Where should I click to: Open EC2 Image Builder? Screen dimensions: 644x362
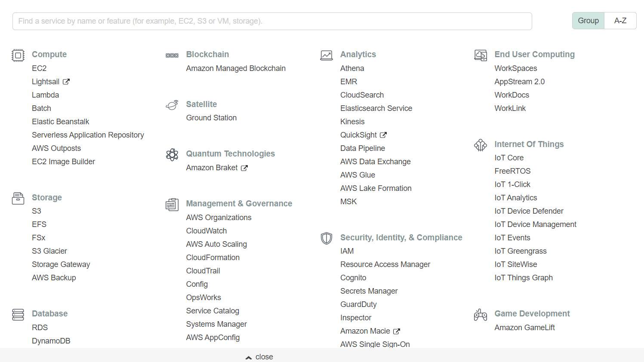(63, 162)
